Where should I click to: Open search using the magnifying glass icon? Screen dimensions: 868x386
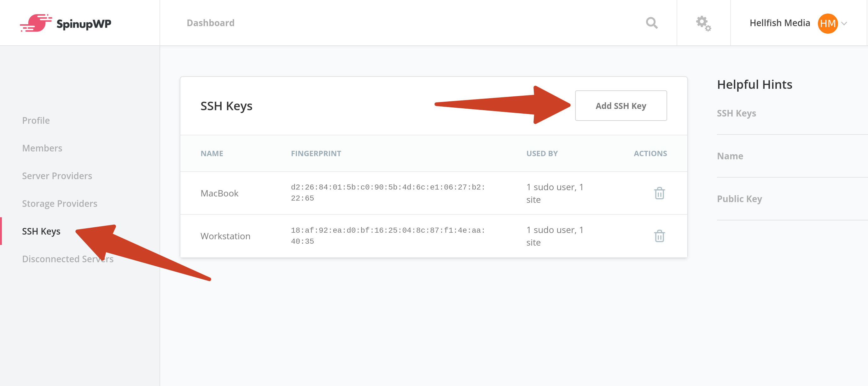tap(651, 23)
